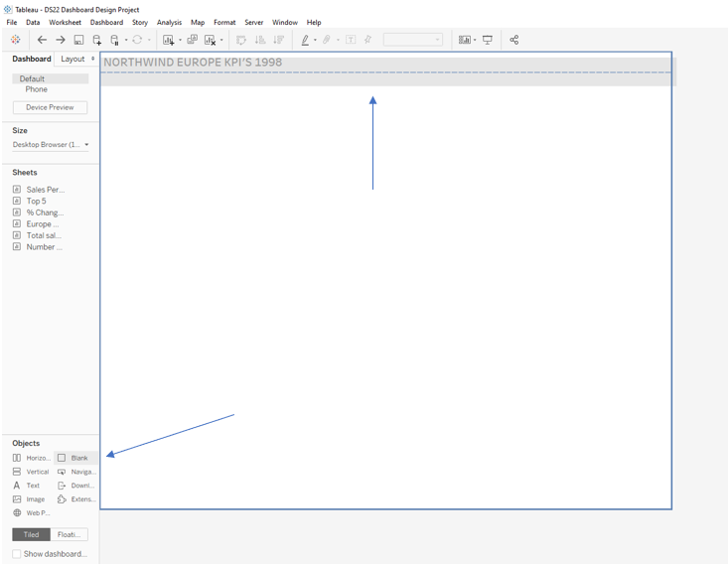728x564 pixels.
Task: Select the Horizontal container object
Action: coord(31,458)
